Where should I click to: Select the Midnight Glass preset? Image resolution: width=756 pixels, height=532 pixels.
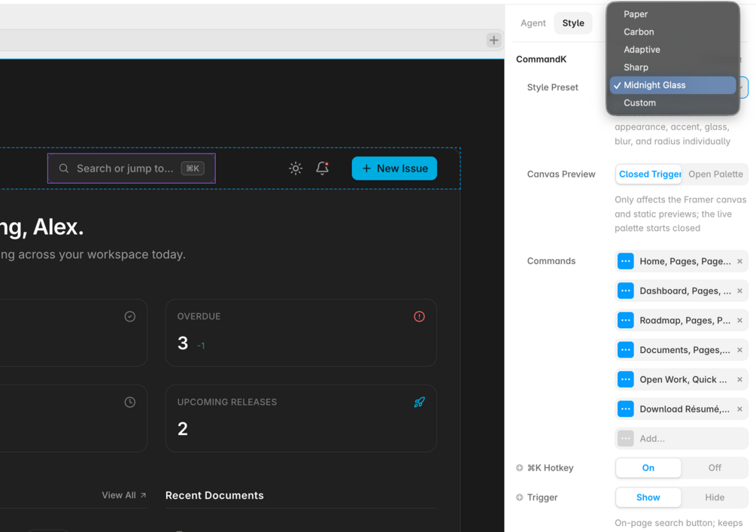[x=673, y=85]
